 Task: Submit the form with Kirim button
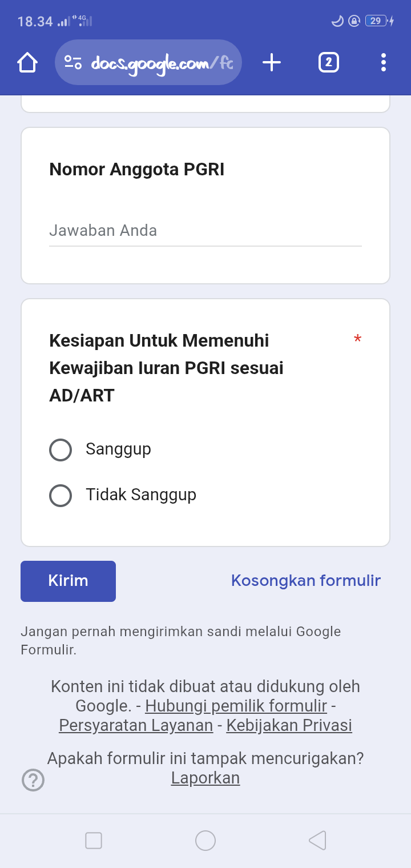[68, 581]
